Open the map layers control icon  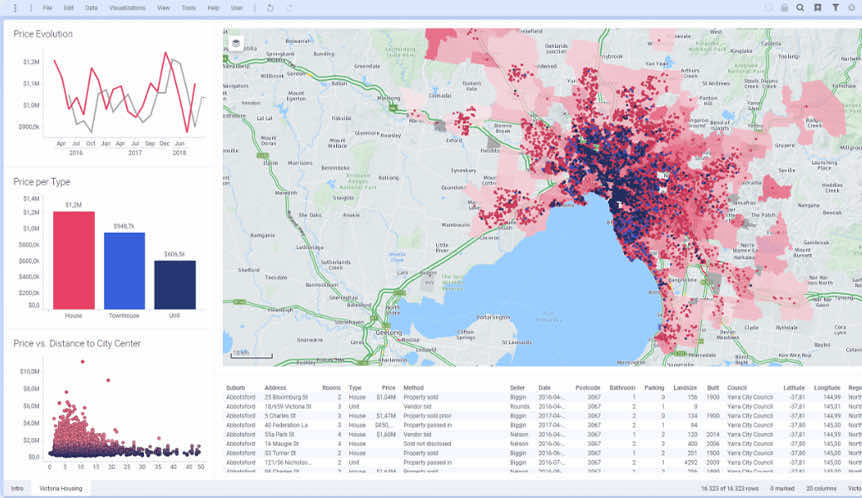pyautogui.click(x=236, y=43)
